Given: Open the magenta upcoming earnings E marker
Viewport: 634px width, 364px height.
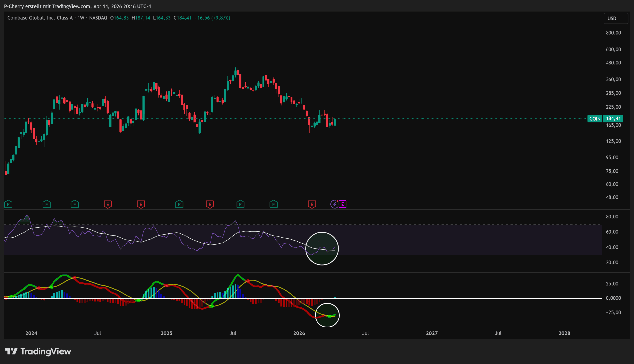Looking at the screenshot, I should [343, 204].
